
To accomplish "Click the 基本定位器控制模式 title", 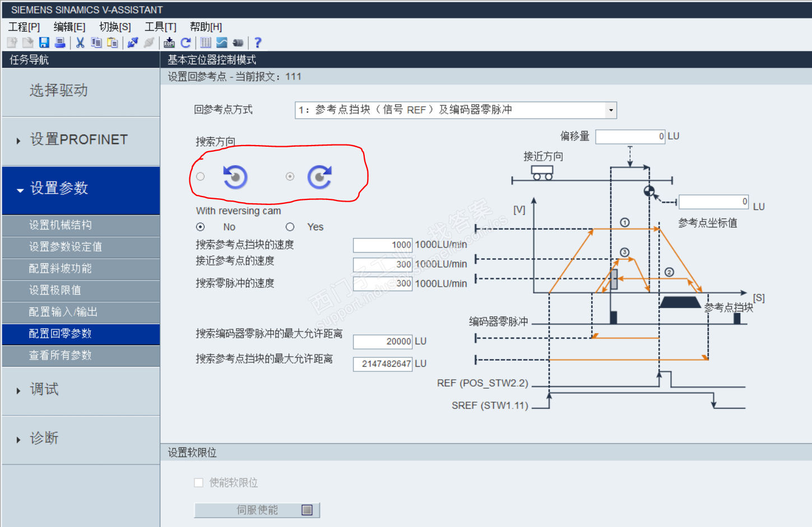I will (x=212, y=60).
